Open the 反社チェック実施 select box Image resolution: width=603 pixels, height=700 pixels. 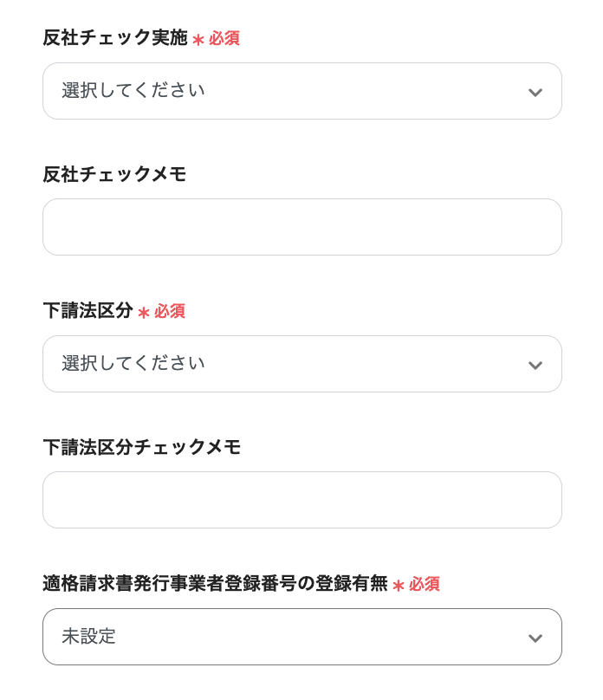coord(301,91)
